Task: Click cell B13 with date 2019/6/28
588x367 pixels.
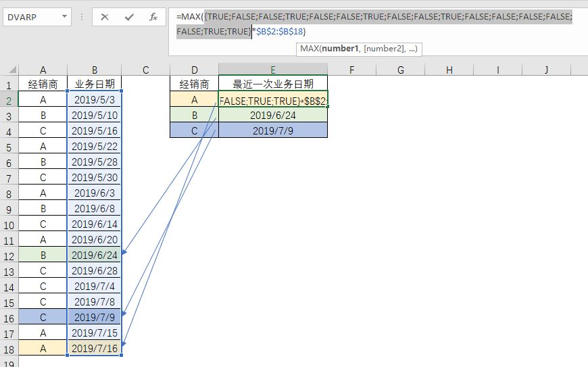Action: pos(95,270)
